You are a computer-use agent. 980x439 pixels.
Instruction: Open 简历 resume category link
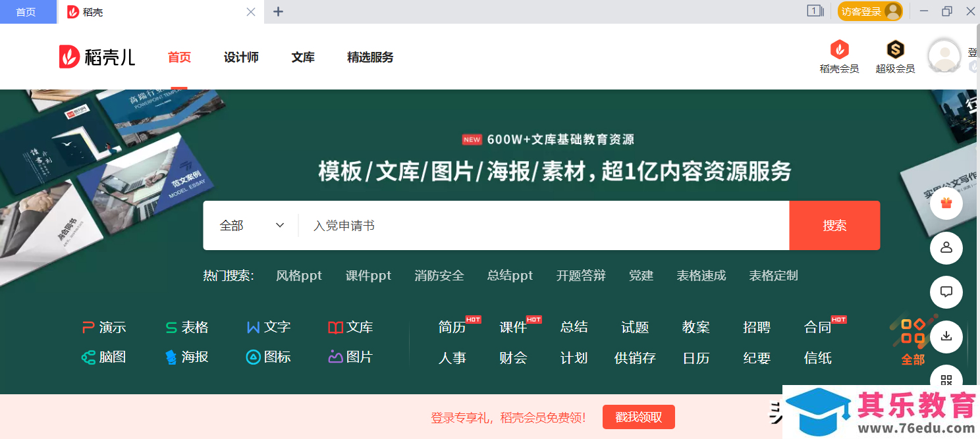tap(452, 327)
